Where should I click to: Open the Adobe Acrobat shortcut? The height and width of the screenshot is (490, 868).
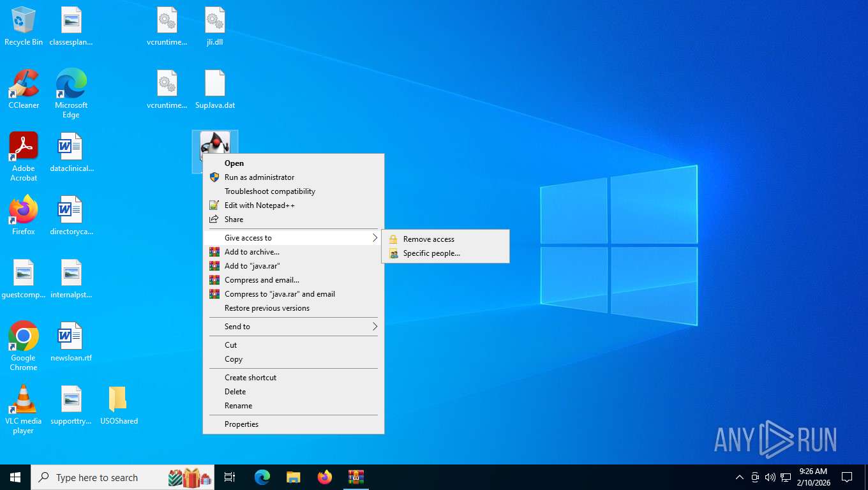pos(24,157)
